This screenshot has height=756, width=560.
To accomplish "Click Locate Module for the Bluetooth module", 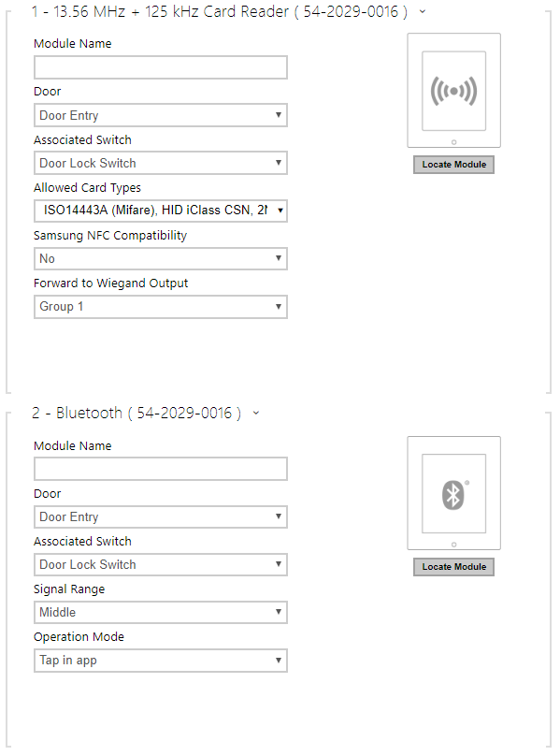I will click(x=453, y=566).
